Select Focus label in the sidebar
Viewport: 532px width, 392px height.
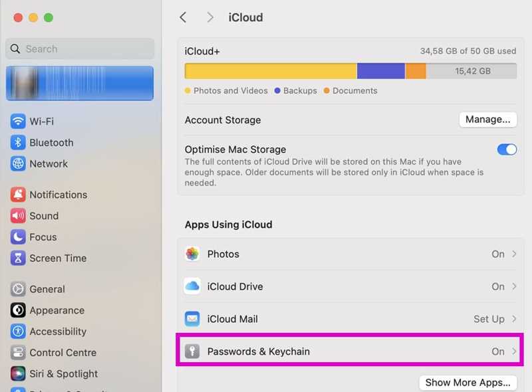tap(43, 237)
